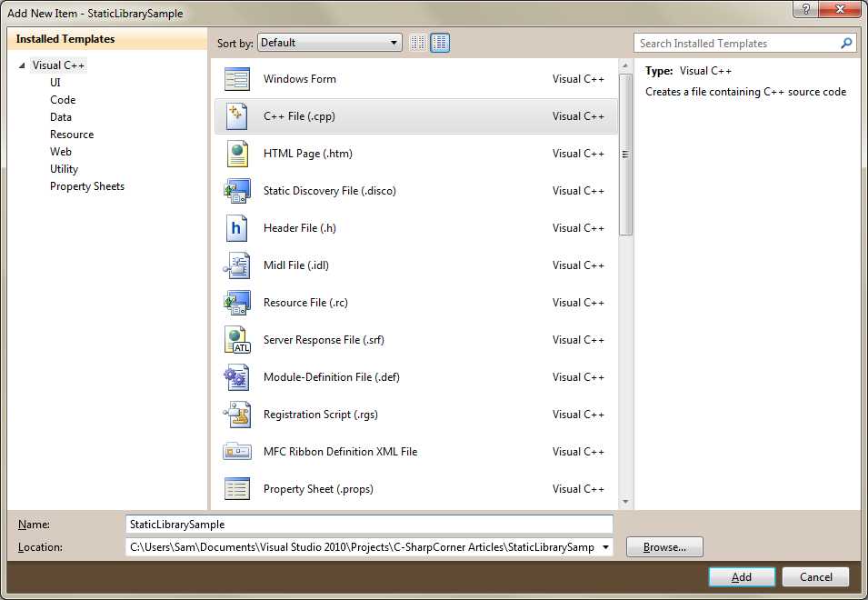Image resolution: width=868 pixels, height=600 pixels.
Task: Select 'Module-Definition File (.def)' text
Action: 331,377
